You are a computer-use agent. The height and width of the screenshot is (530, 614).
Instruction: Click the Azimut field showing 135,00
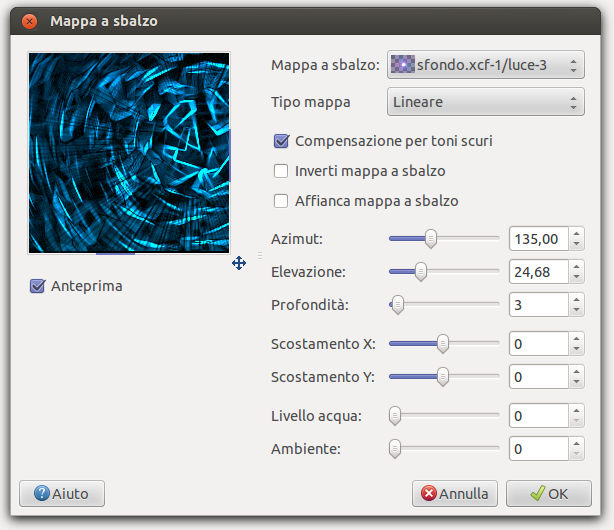pos(539,239)
